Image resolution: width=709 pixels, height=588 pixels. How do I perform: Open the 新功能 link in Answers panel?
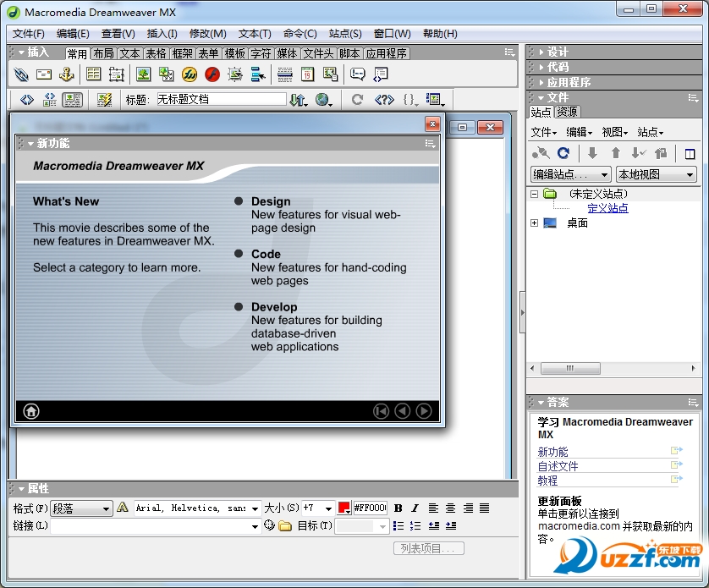[x=552, y=452]
